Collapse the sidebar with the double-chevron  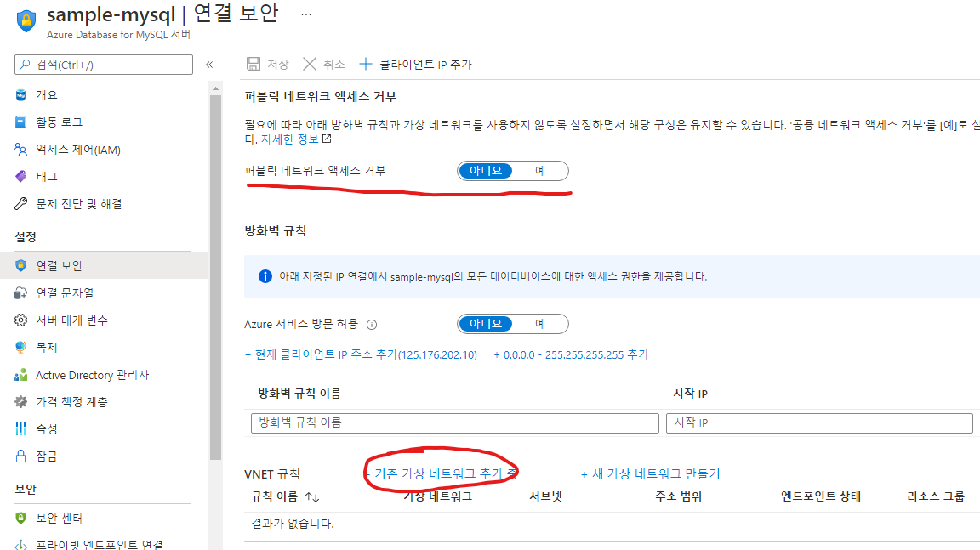pyautogui.click(x=209, y=65)
